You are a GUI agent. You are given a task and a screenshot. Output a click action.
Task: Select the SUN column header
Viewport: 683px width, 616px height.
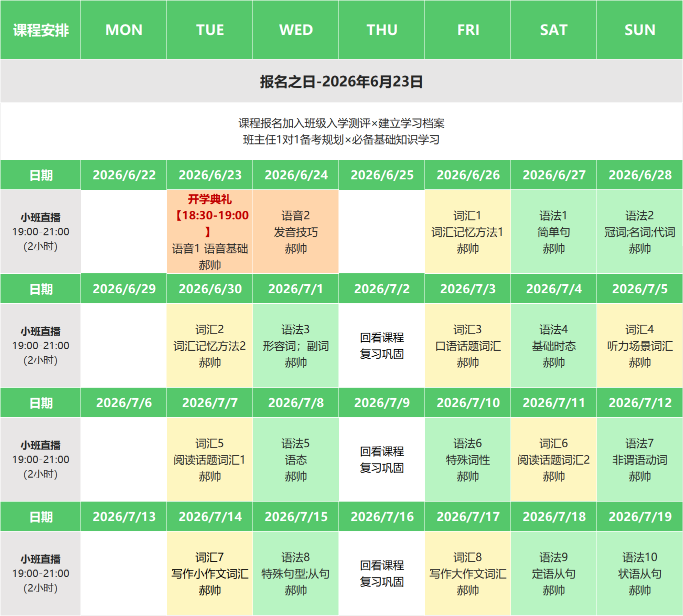point(639,30)
